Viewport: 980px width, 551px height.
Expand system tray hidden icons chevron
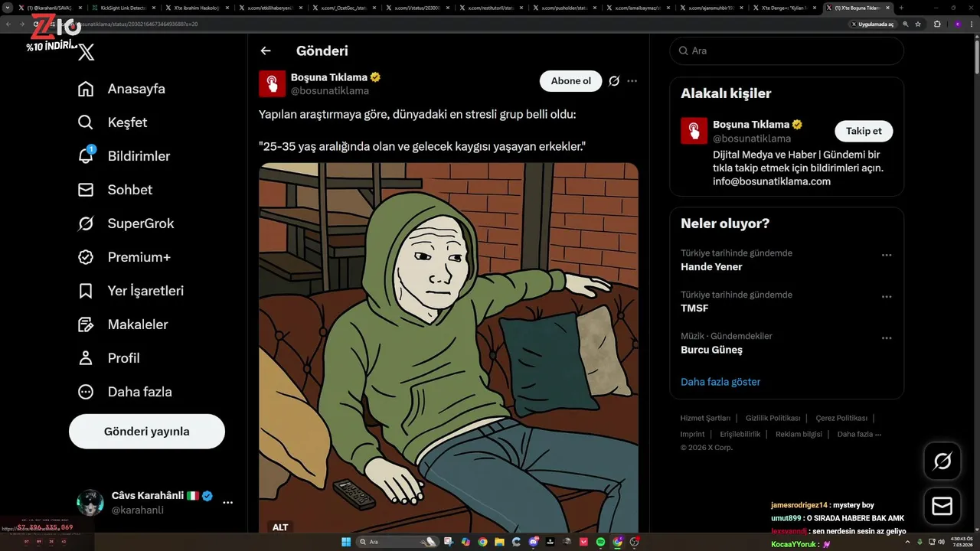[x=909, y=542]
